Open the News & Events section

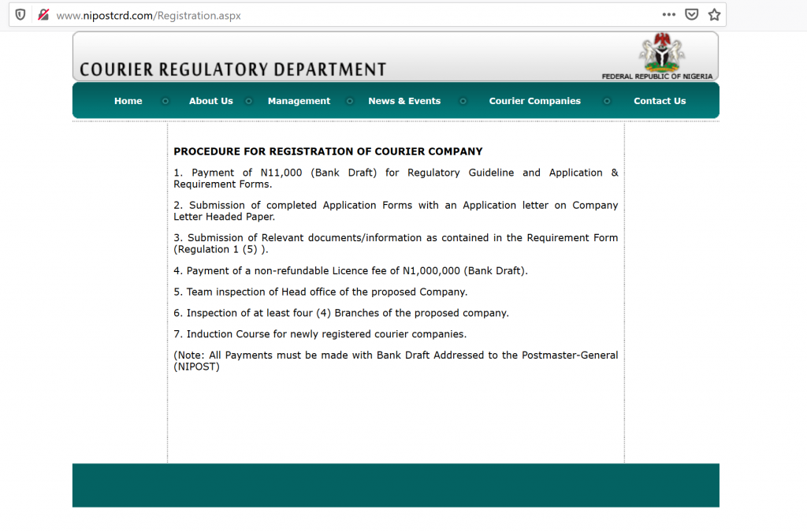(404, 101)
